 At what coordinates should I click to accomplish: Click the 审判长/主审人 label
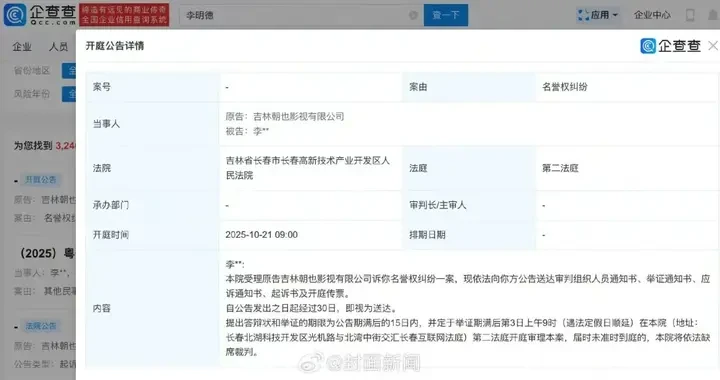pyautogui.click(x=438, y=205)
